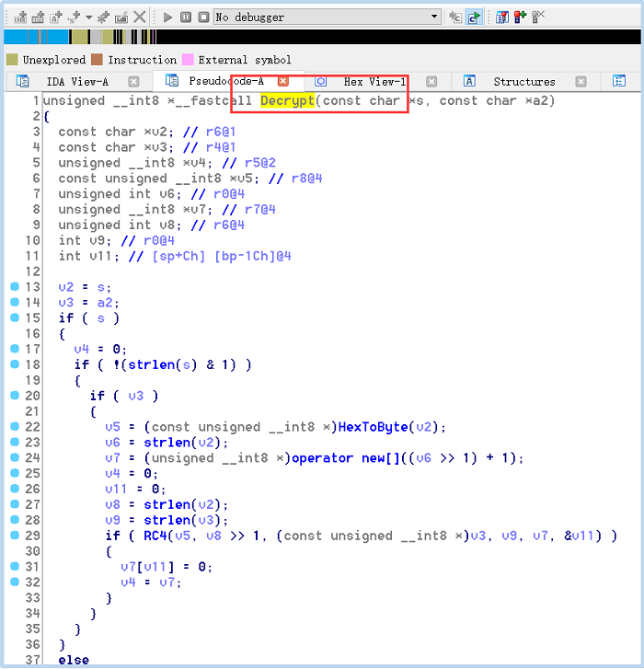Toggle breakpoint dot on line 13
Screen dimensions: 644x669
pyautogui.click(x=15, y=286)
